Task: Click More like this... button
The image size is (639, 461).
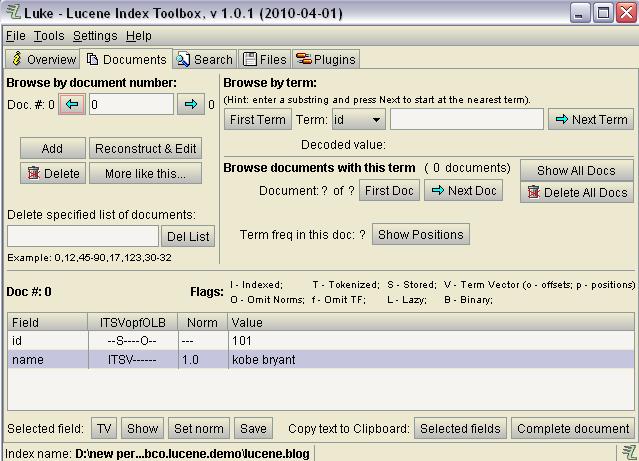Action: click(x=145, y=173)
